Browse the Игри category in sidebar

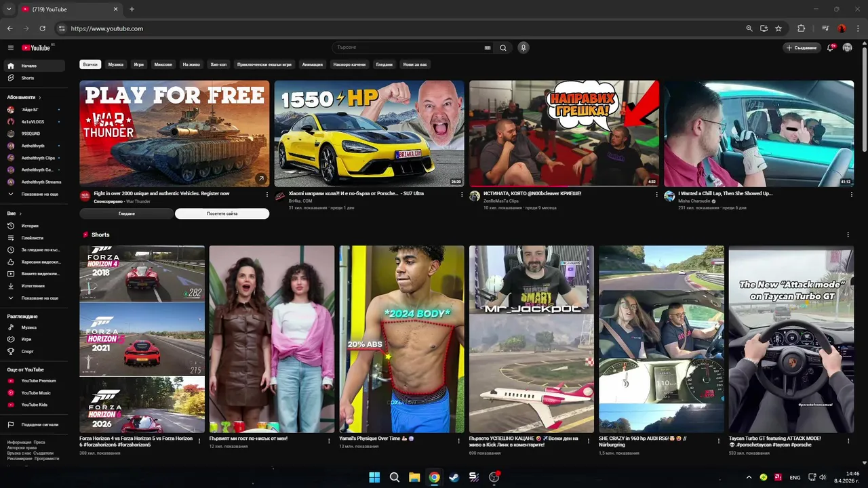point(35,339)
